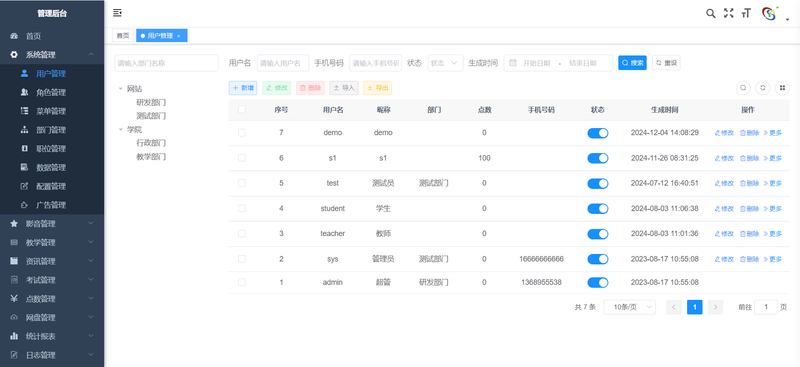Click the 影音管理 star icon
Image resolution: width=800 pixels, height=367 pixels.
14,224
